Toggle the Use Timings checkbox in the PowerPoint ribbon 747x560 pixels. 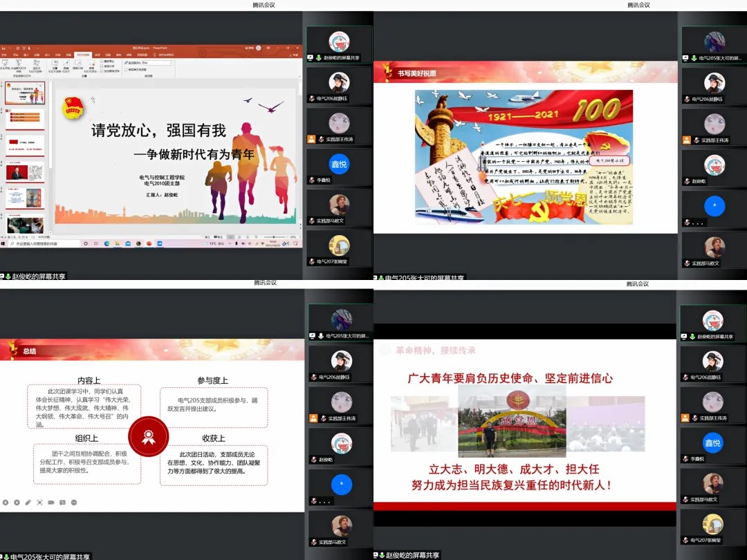click(x=102, y=66)
